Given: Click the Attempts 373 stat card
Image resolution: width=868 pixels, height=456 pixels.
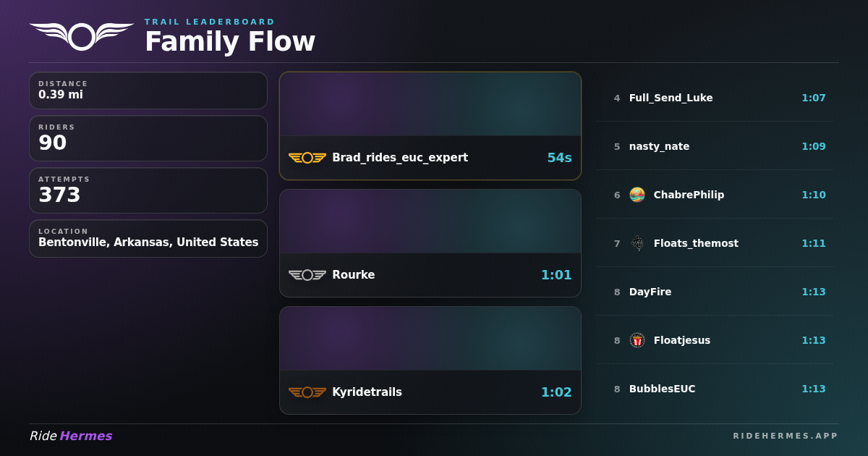Looking at the screenshot, I should tap(148, 190).
